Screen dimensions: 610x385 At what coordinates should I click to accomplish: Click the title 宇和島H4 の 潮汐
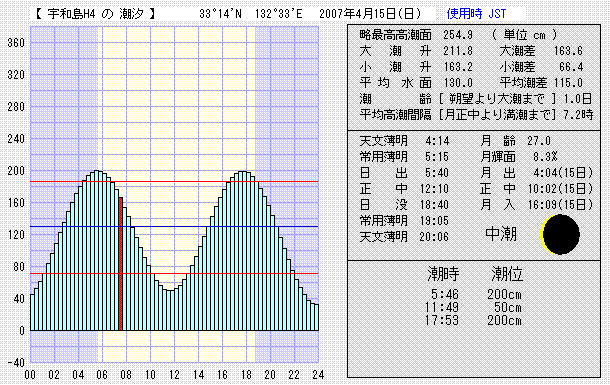tap(95, 14)
